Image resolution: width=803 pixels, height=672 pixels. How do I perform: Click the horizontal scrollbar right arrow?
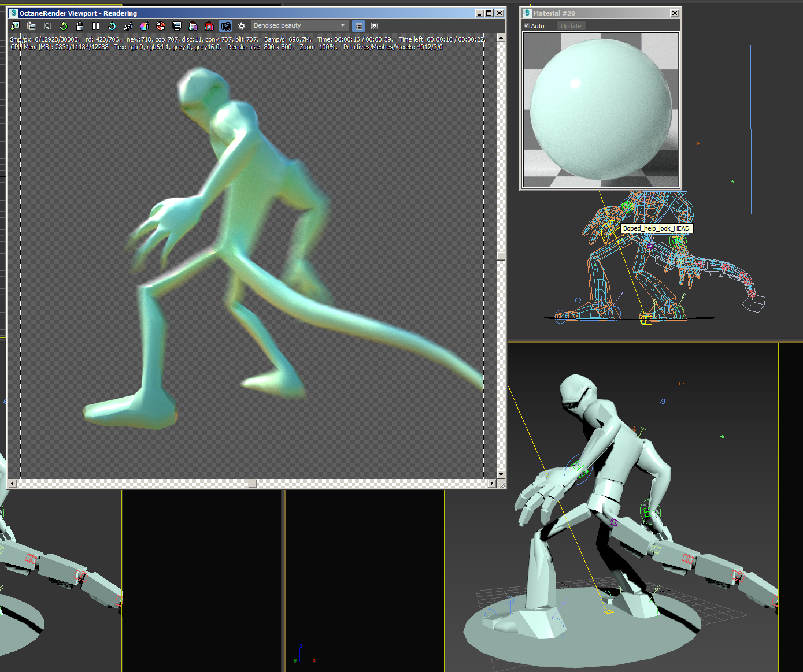pyautogui.click(x=492, y=483)
